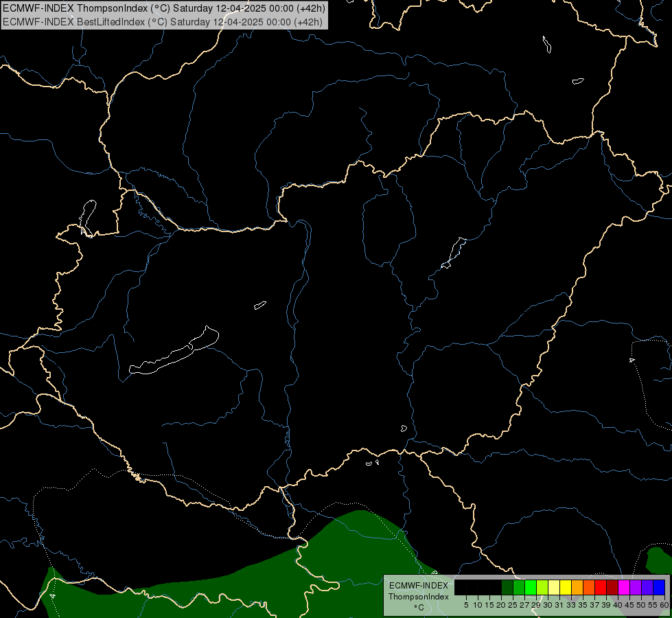The height and width of the screenshot is (618, 672).
Task: Select the medium green 25–27 legend swatch
Action: pos(519,587)
